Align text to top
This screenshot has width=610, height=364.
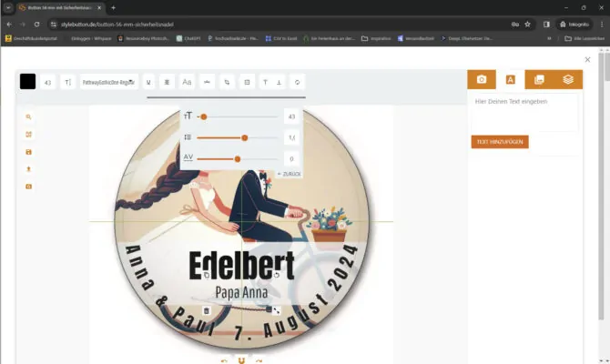pyautogui.click(x=265, y=83)
